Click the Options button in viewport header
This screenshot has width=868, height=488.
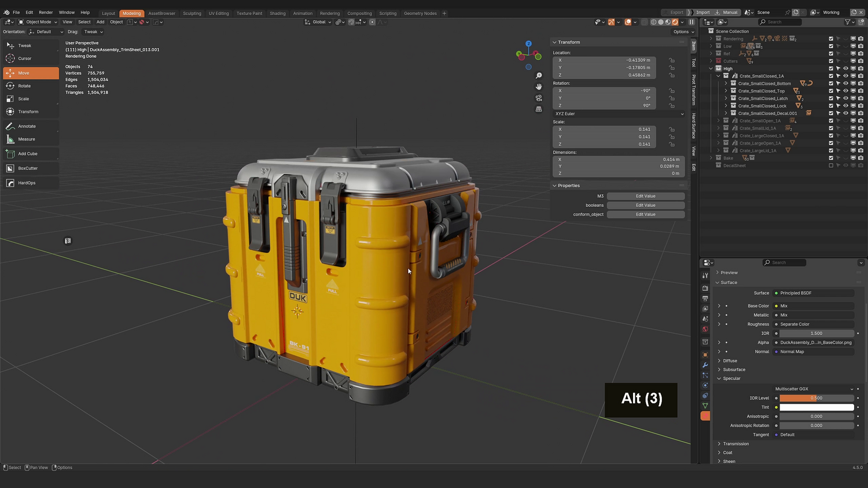coord(683,32)
